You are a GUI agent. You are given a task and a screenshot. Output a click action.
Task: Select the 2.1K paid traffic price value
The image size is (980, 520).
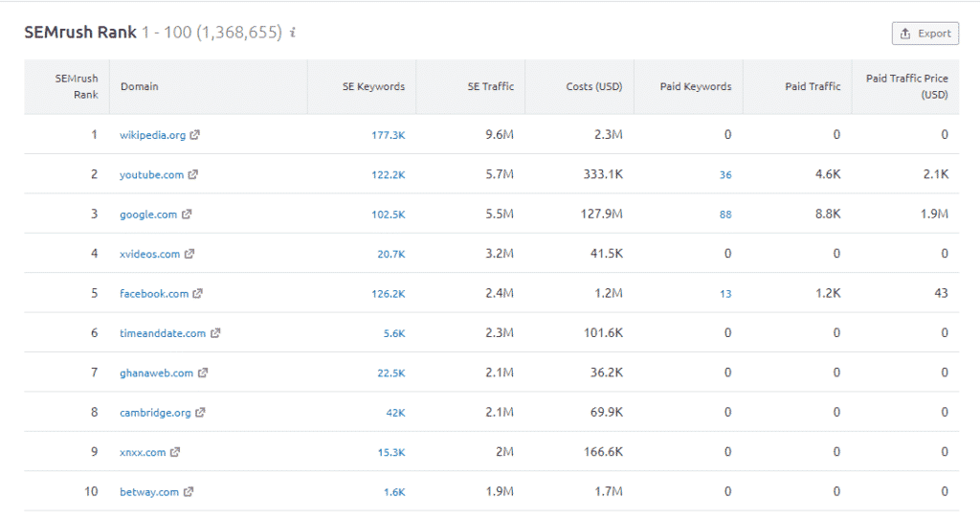click(936, 174)
